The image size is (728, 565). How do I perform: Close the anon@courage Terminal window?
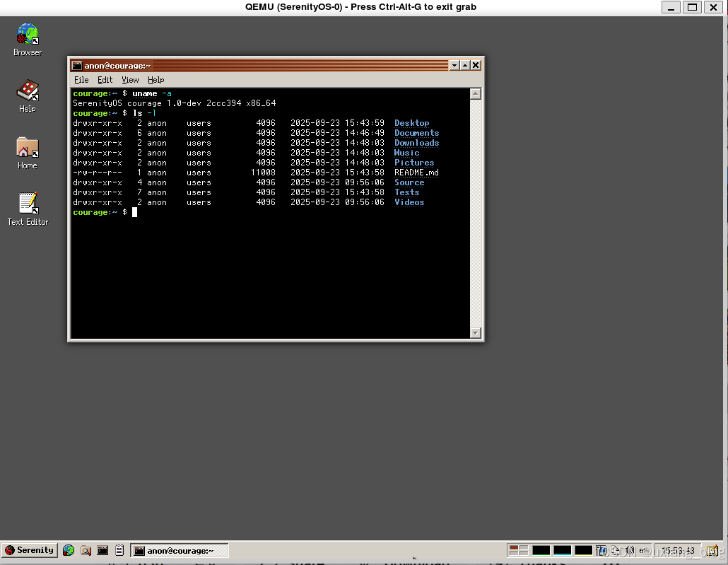click(x=476, y=66)
